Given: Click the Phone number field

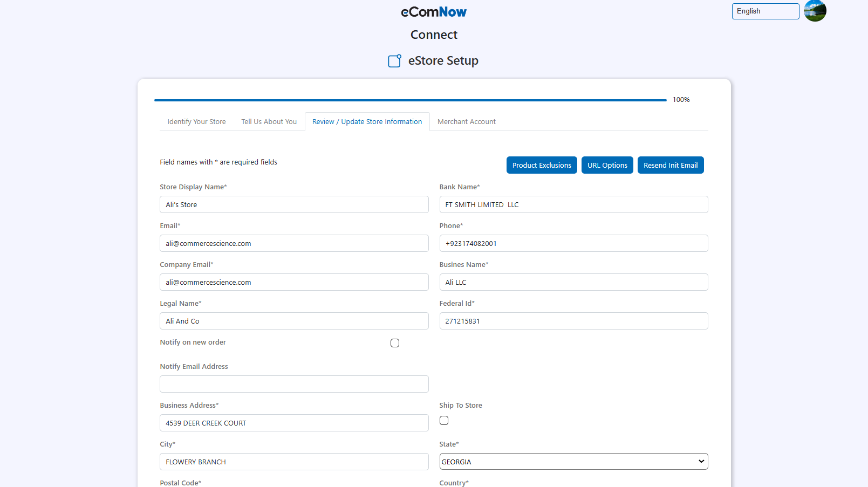Looking at the screenshot, I should tap(573, 244).
